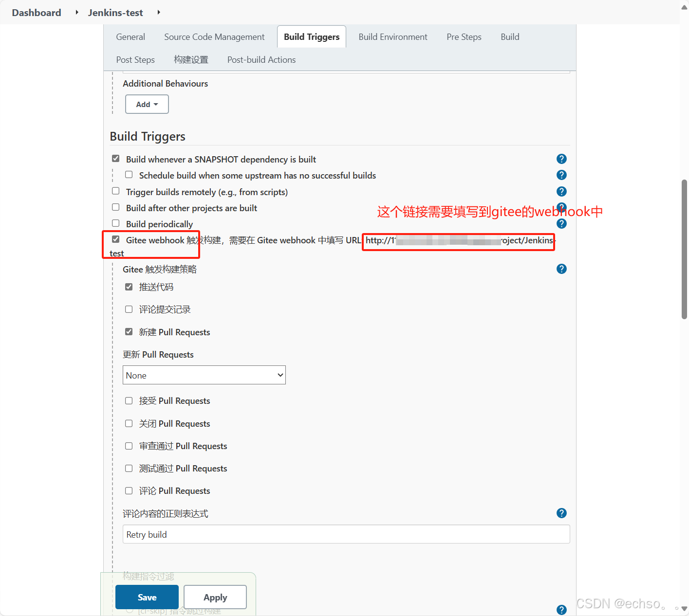Screen dimensions: 689x616
Task: Open Jenkins-test breadcrumb link
Action: coord(115,13)
